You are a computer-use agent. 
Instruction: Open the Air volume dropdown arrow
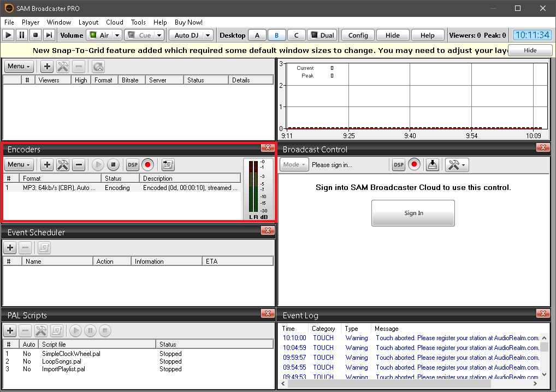(x=117, y=35)
